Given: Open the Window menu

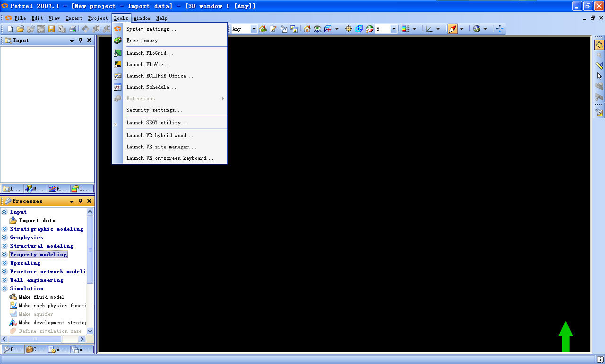Looking at the screenshot, I should tap(142, 18).
